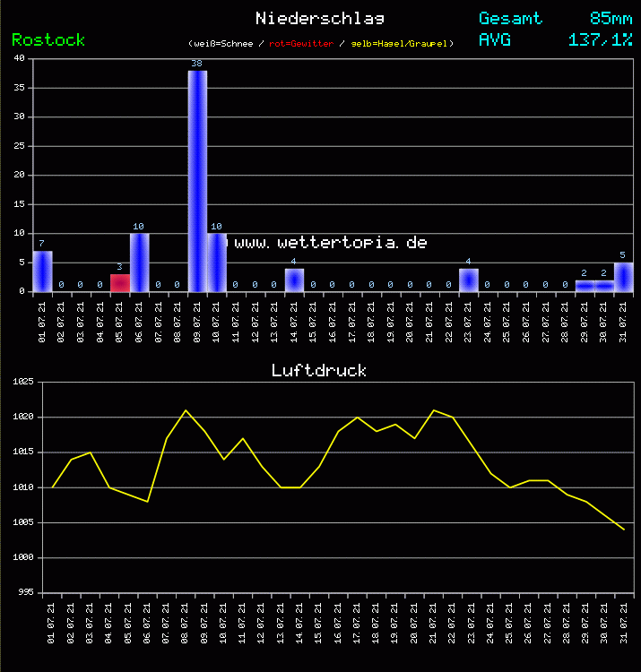Image resolution: width=641 pixels, height=672 pixels.
Task: Click the AVG 137,1% value
Action: pyautogui.click(x=600, y=39)
